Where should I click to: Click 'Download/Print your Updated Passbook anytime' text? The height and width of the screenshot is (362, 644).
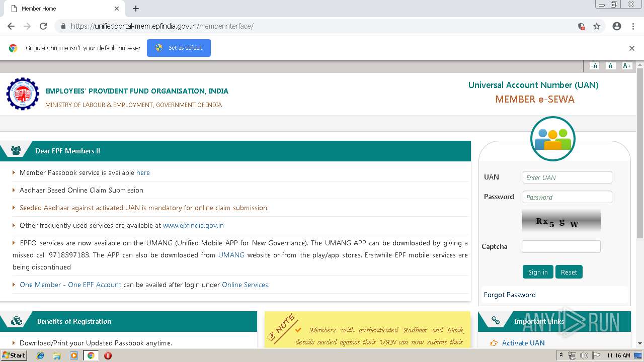click(x=96, y=343)
